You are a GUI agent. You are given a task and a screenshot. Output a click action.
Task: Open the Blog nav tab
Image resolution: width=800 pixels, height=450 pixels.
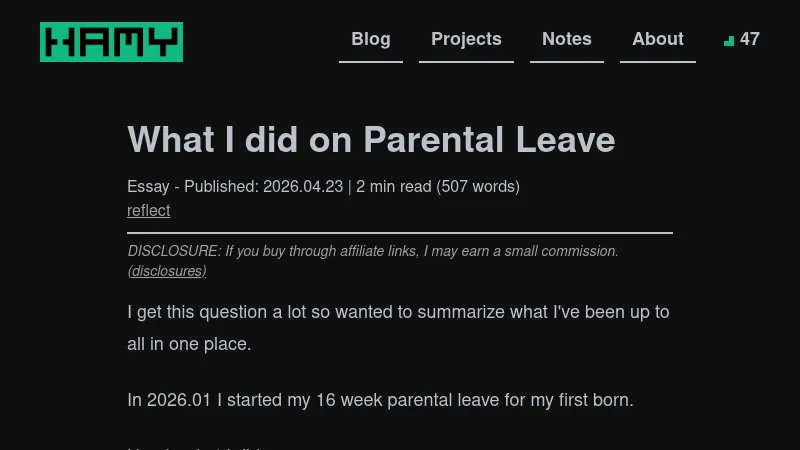click(371, 39)
